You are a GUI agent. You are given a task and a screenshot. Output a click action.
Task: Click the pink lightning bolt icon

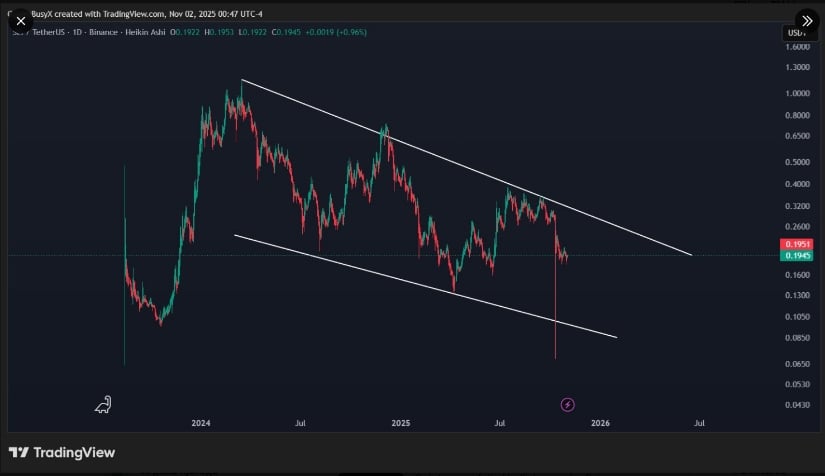coord(567,404)
